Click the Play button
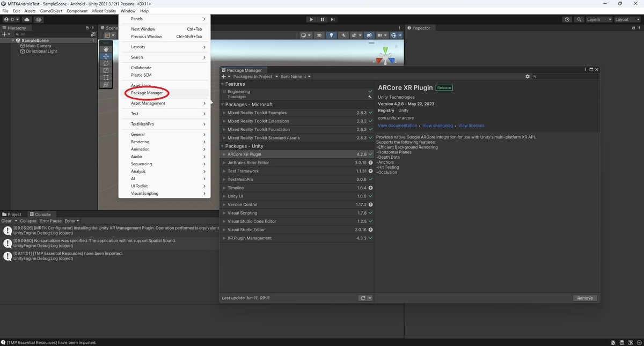 (x=311, y=19)
